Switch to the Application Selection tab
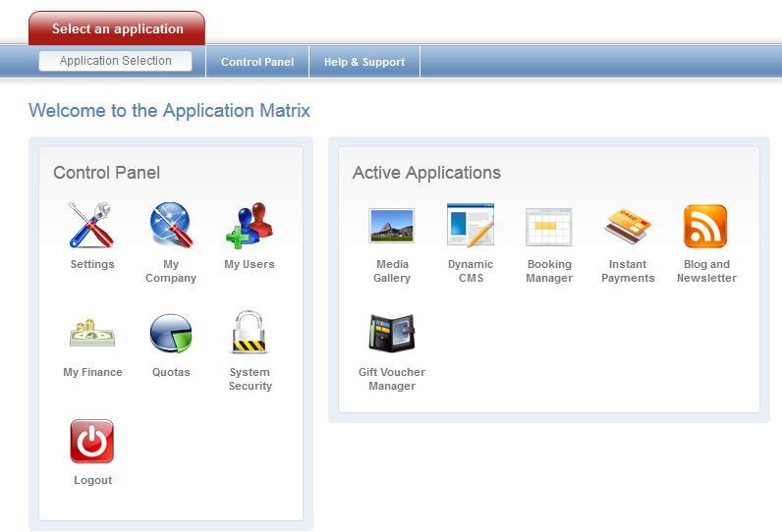The image size is (782, 532). [116, 61]
